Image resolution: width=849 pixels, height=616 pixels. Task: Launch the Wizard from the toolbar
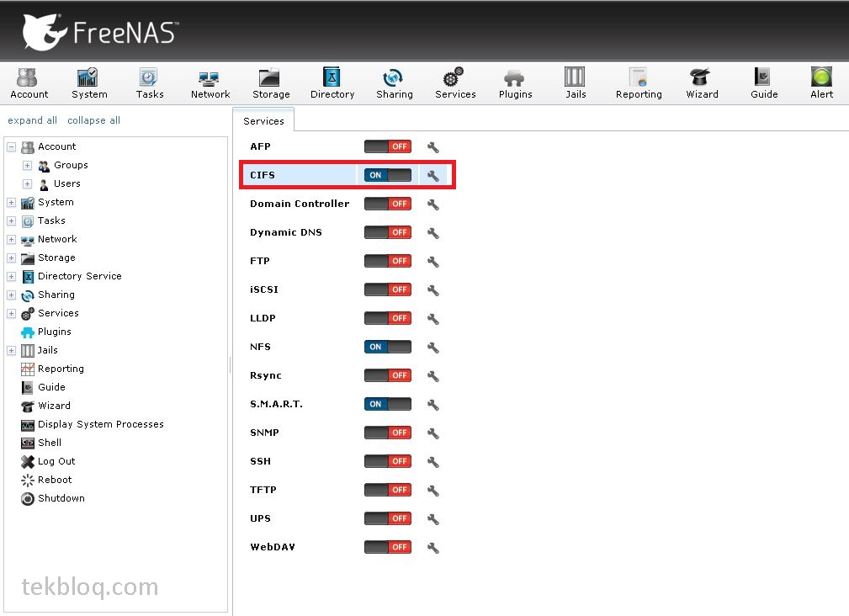pyautogui.click(x=702, y=82)
